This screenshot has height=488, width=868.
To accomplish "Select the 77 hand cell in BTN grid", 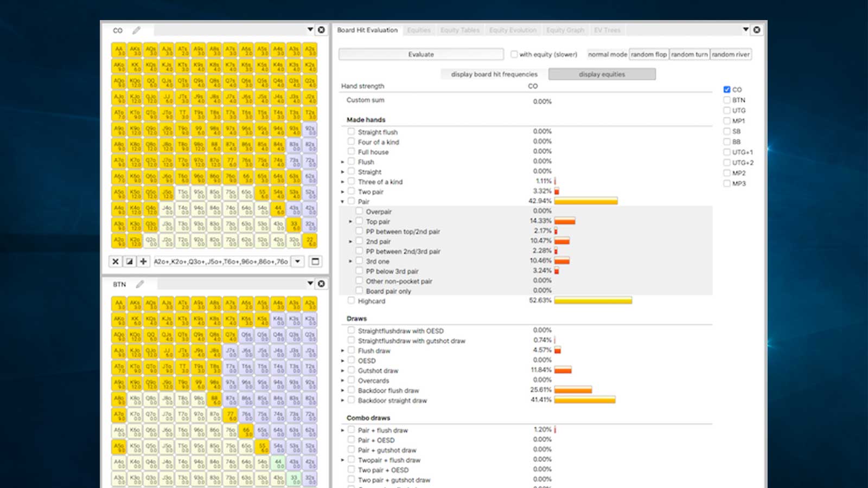I will (231, 415).
